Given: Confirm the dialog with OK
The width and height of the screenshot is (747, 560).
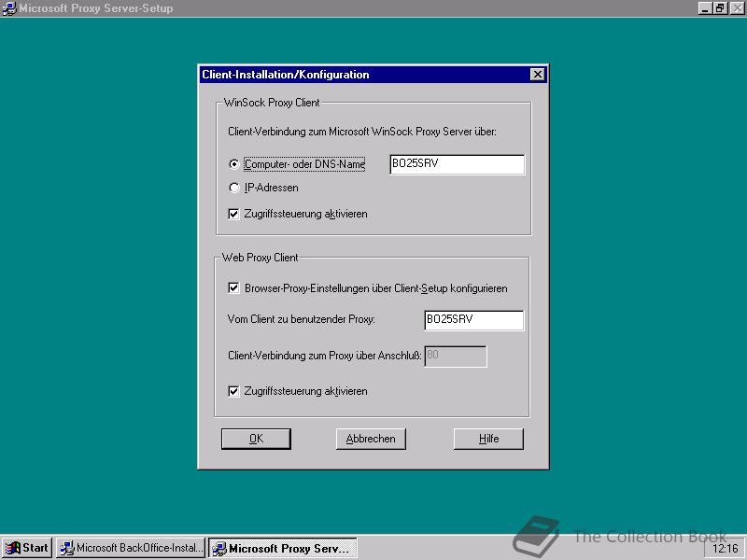Looking at the screenshot, I should pos(256,439).
